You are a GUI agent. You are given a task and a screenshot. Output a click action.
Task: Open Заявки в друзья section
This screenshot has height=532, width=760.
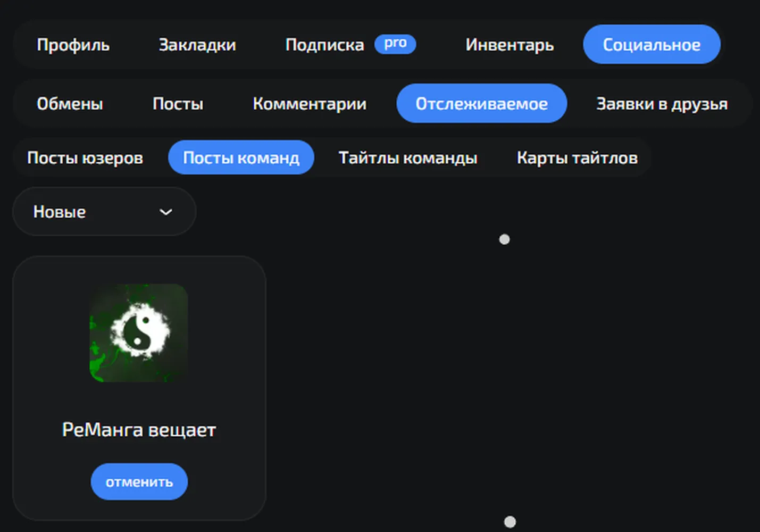[662, 104]
